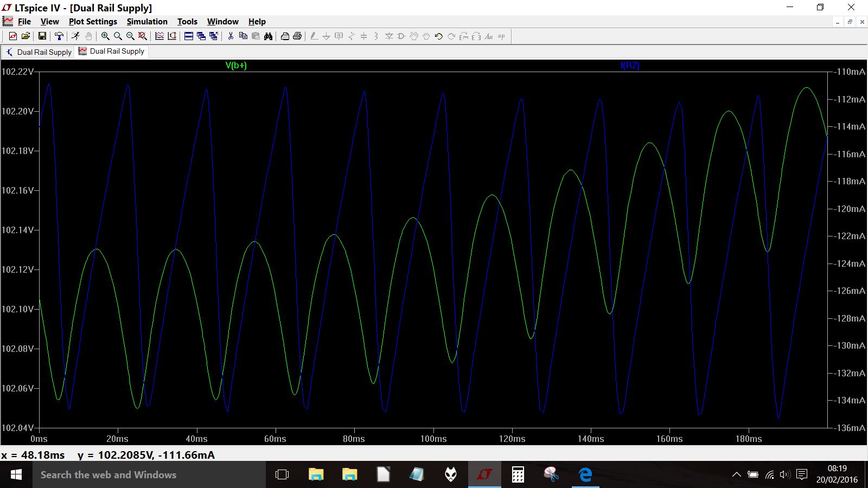Click the Zoom to Fit icon
The height and width of the screenshot is (488, 868).
pos(143,36)
